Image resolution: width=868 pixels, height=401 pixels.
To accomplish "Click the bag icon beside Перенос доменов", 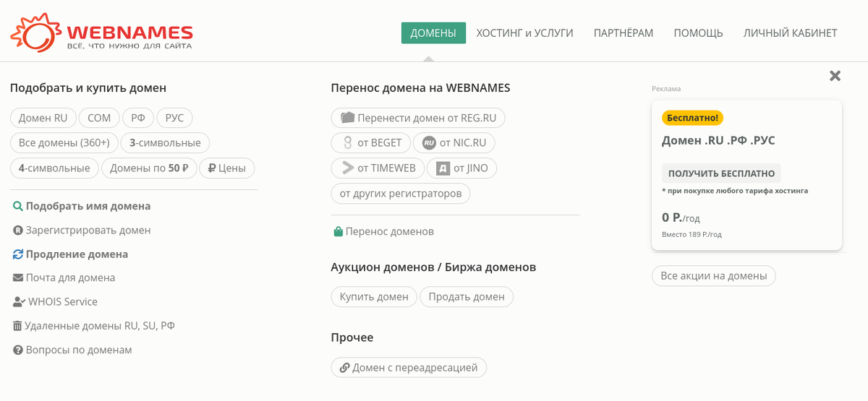I will [x=338, y=232].
